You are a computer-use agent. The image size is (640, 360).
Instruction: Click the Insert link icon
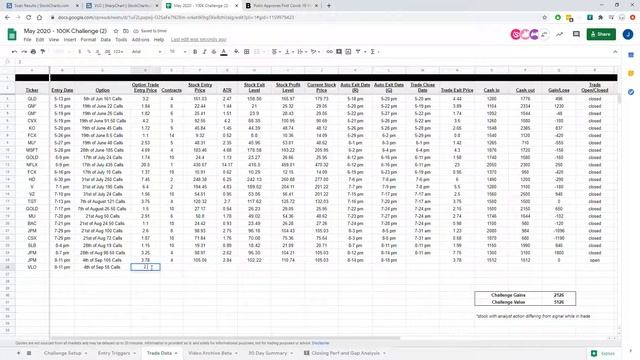(329, 52)
